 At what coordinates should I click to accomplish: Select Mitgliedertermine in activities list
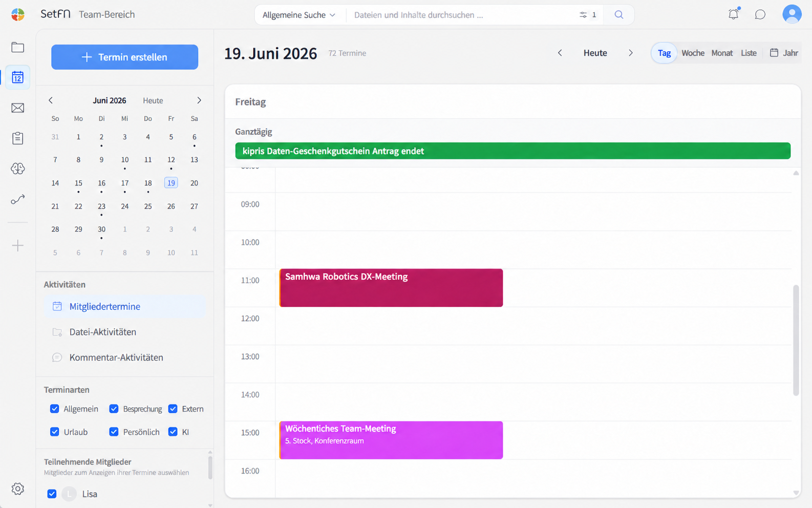124,306
